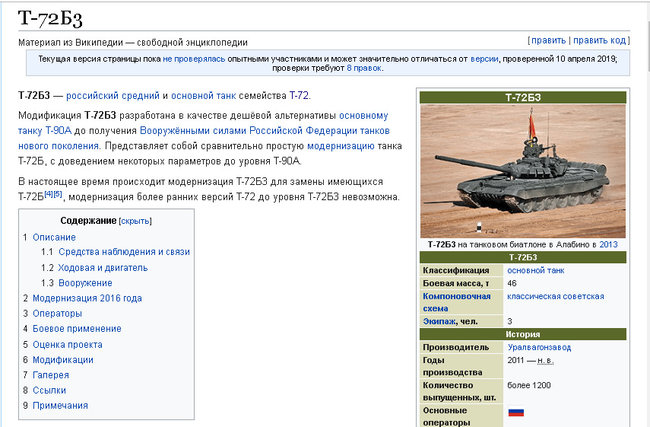Jump to '5 Оценка проекта' section
The width and height of the screenshot is (650, 427).
63,345
